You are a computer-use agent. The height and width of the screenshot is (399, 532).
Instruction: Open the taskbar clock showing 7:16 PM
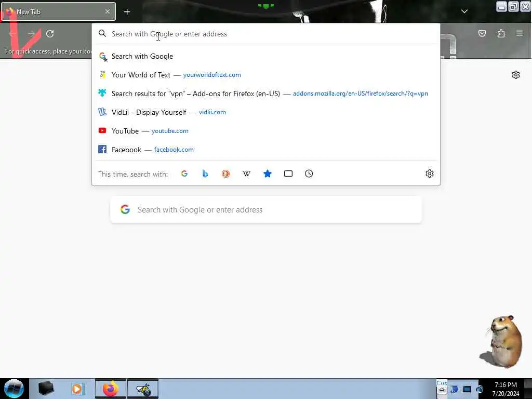point(506,389)
